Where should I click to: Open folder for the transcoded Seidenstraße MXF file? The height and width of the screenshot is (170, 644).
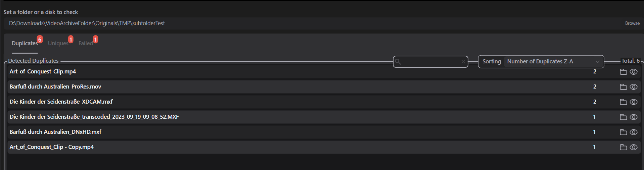[623, 117]
